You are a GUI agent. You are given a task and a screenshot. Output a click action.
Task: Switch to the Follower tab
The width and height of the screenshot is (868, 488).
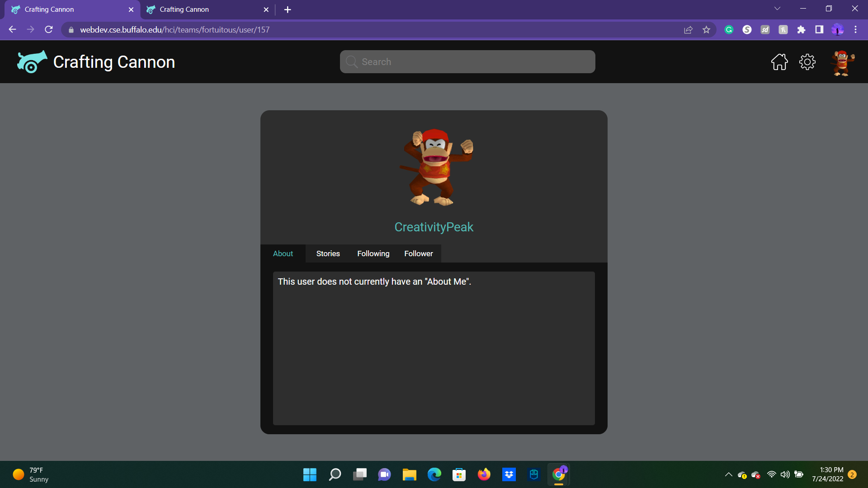[x=419, y=253]
